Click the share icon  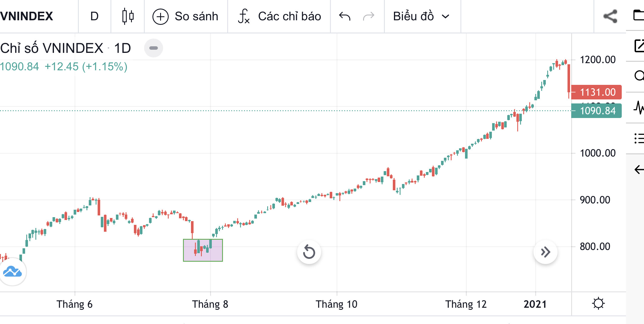point(610,16)
